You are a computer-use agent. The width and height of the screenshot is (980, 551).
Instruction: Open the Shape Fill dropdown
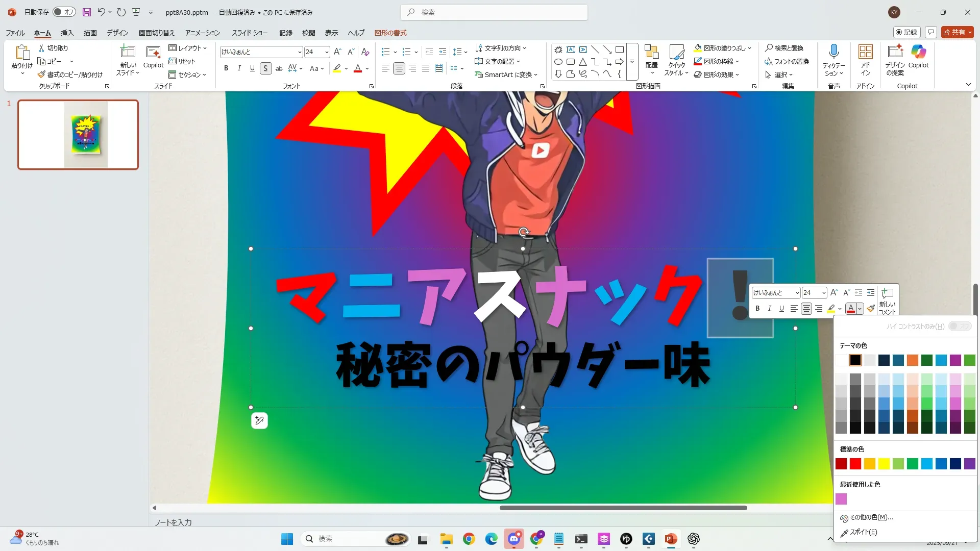(750, 48)
